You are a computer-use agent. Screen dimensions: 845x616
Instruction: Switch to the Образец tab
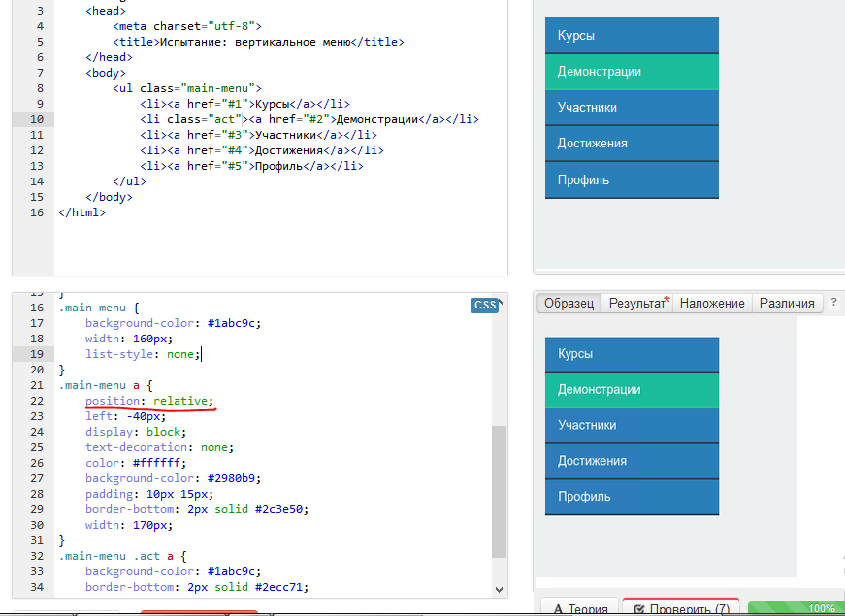click(x=569, y=303)
